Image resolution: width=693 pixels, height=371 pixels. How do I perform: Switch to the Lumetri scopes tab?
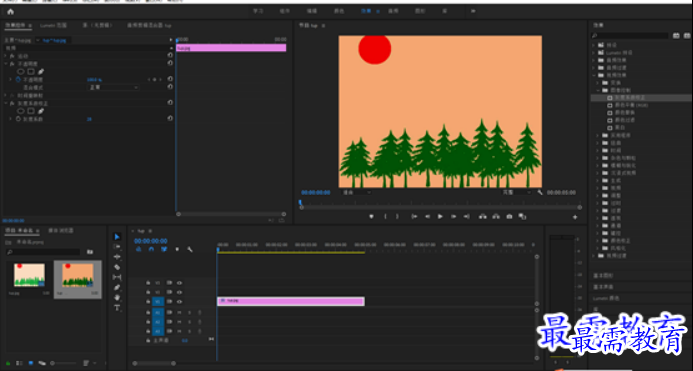pos(53,26)
